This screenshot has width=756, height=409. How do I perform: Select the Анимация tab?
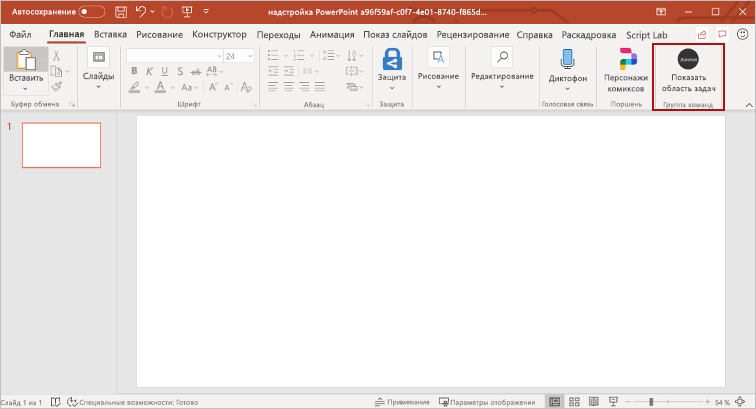point(332,35)
